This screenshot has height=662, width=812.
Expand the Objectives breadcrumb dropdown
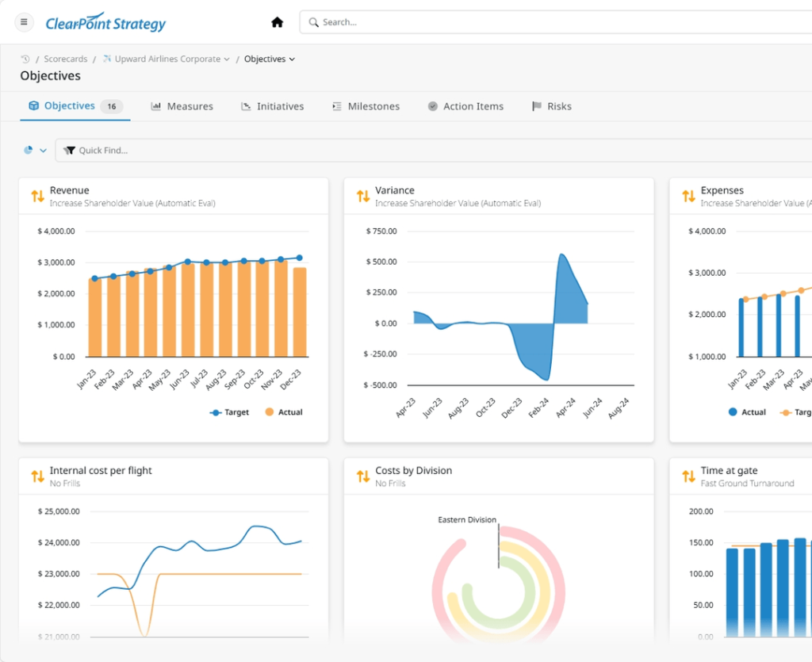tap(292, 59)
